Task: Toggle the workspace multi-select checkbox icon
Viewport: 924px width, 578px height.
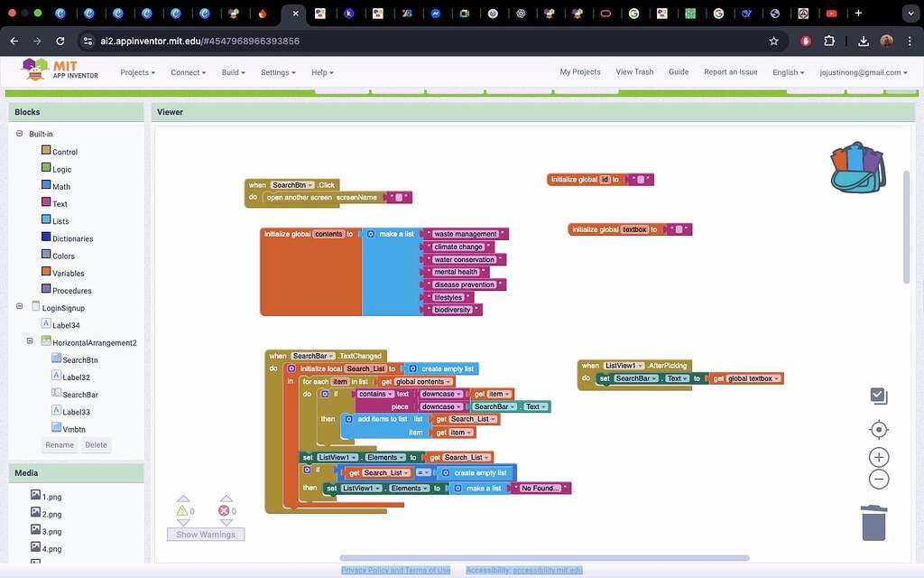Action: point(879,396)
